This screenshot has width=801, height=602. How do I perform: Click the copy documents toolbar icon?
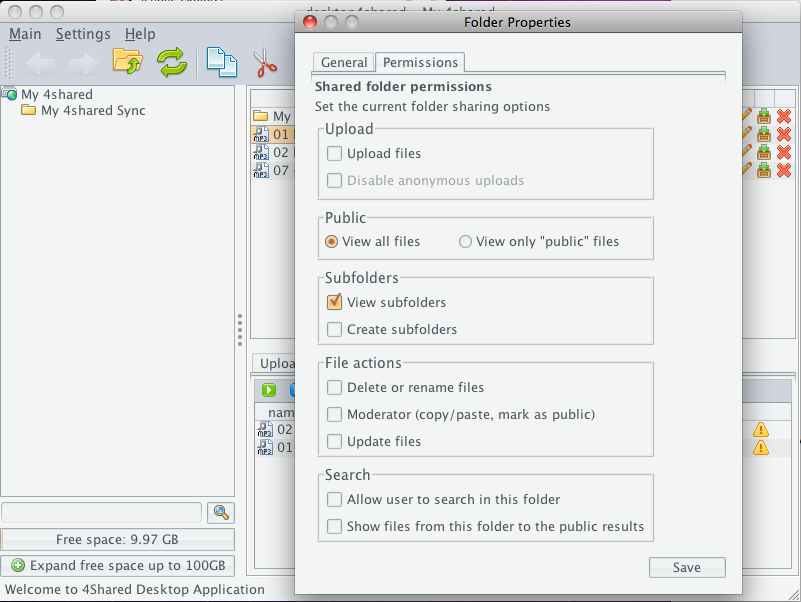[222, 62]
